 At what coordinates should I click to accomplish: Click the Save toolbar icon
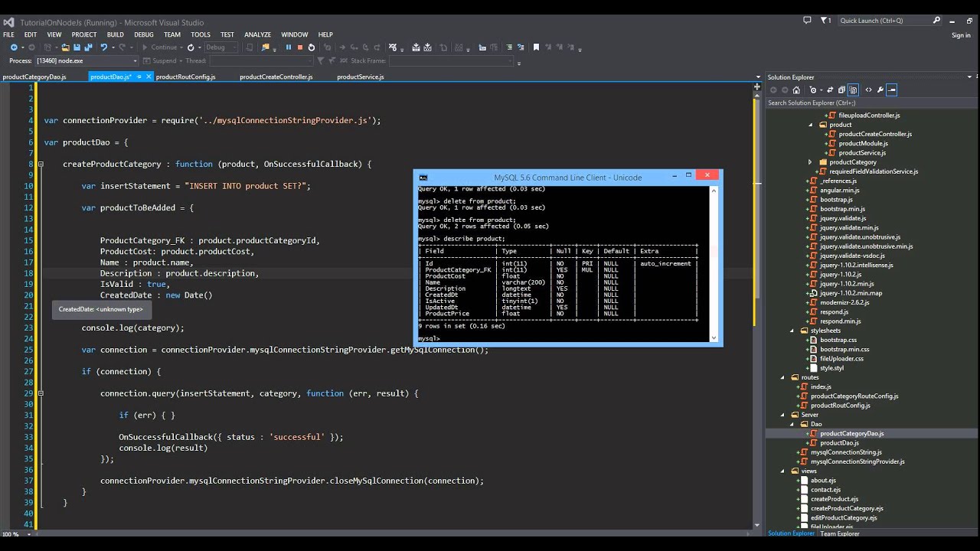click(77, 47)
